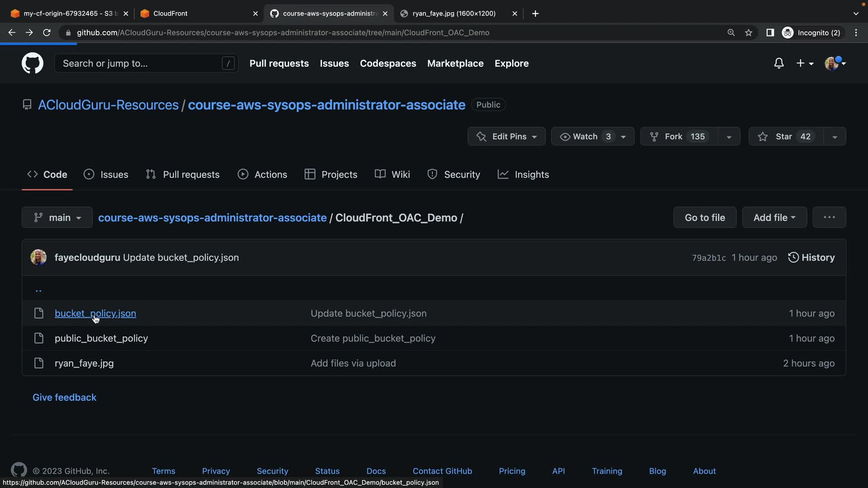Click the fayecloudguru commit avatar
The image size is (868, 488).
point(38,258)
